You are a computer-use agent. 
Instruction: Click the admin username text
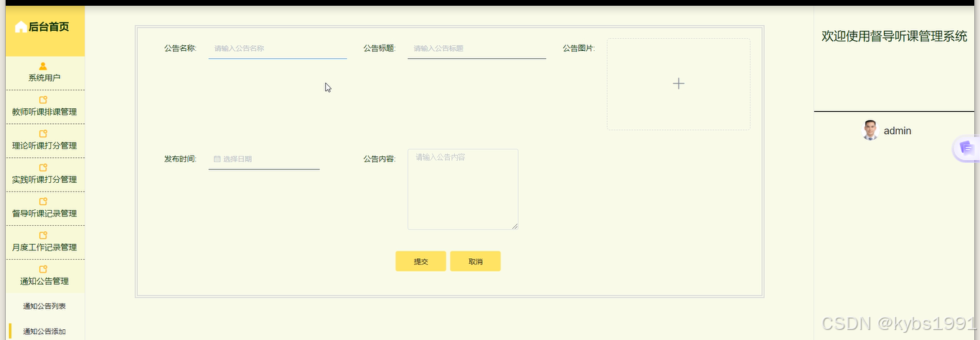pyautogui.click(x=897, y=131)
